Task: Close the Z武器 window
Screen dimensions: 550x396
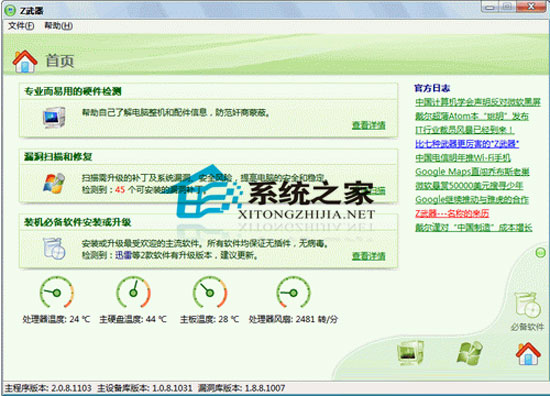Action: point(531,7)
